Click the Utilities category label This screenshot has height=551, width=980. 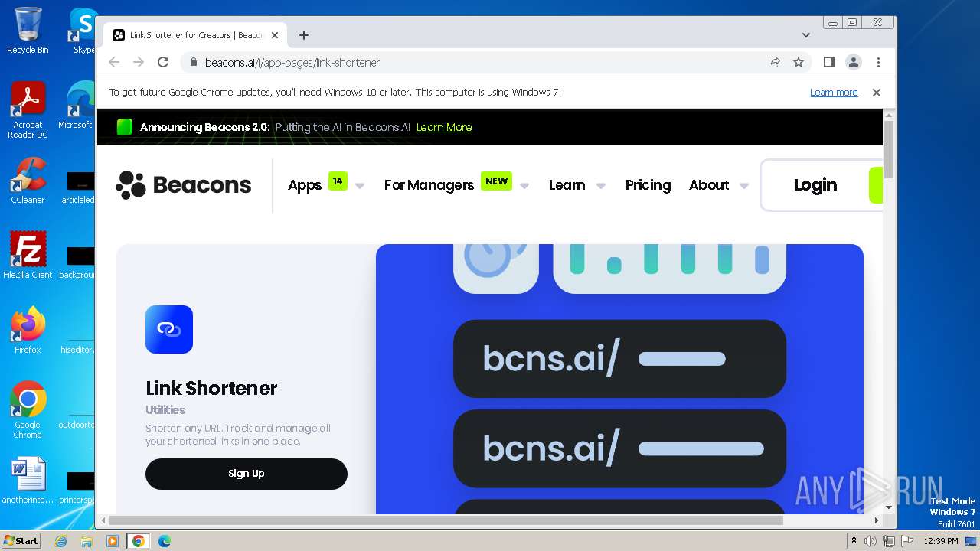(165, 410)
